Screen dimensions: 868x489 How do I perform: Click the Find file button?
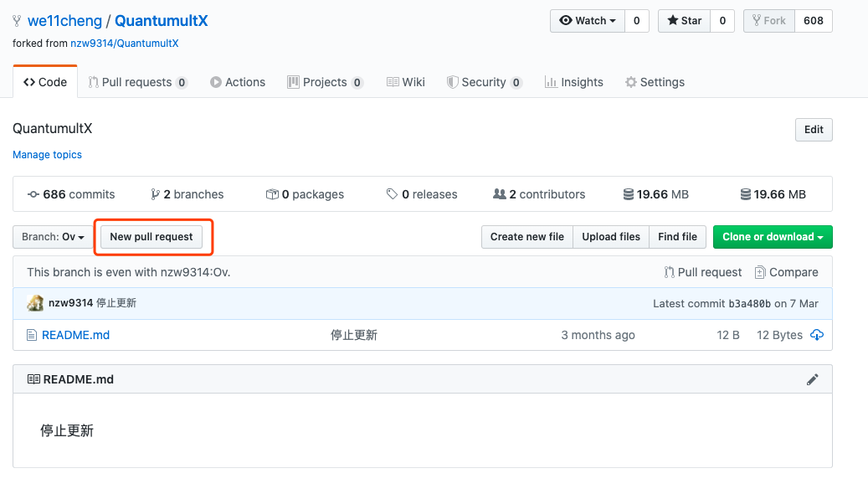677,236
